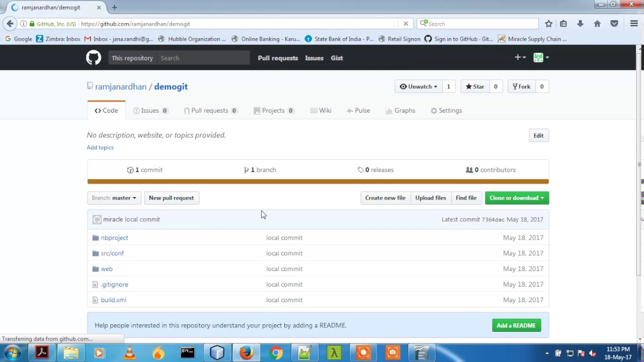Screen dimensions: 644x362
Task: Click New pull request button
Action: pos(171,198)
